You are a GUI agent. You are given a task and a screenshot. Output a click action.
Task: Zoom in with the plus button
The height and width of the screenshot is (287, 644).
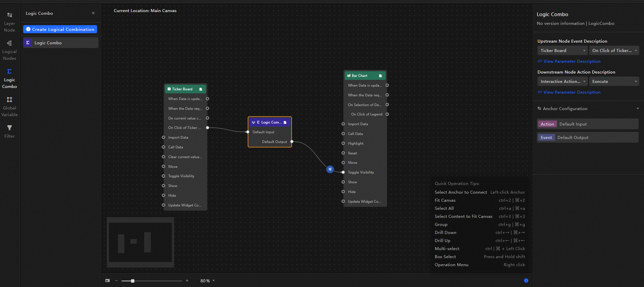[187, 281]
